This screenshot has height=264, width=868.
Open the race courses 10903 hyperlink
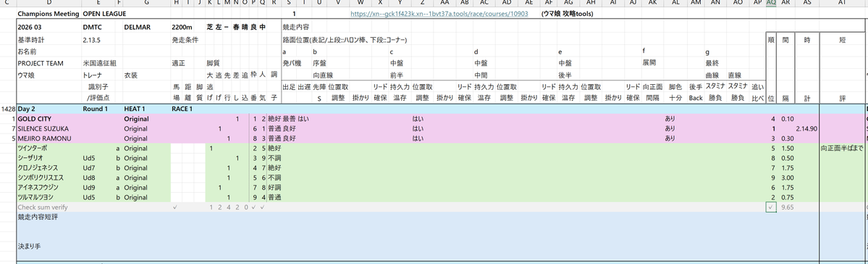pos(439,13)
